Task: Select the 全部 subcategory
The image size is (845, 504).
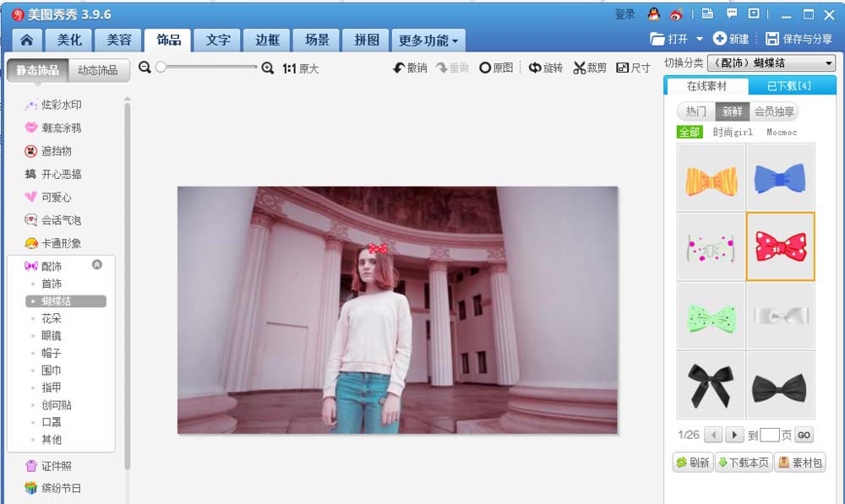Action: pos(690,132)
